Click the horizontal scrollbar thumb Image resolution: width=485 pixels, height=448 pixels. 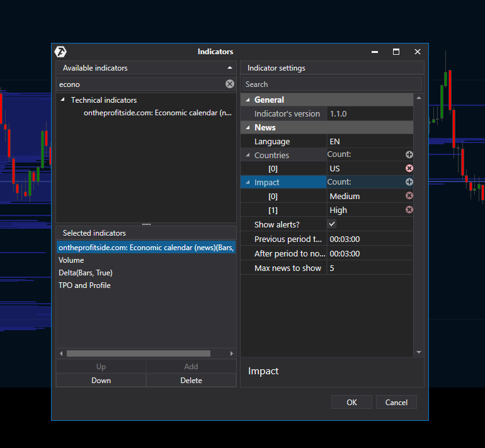(139, 353)
